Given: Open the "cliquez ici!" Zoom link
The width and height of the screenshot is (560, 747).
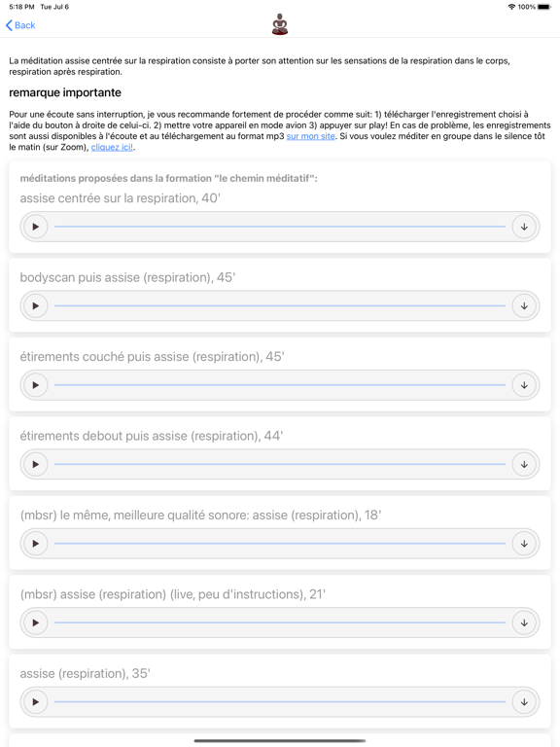Looking at the screenshot, I should [x=112, y=147].
